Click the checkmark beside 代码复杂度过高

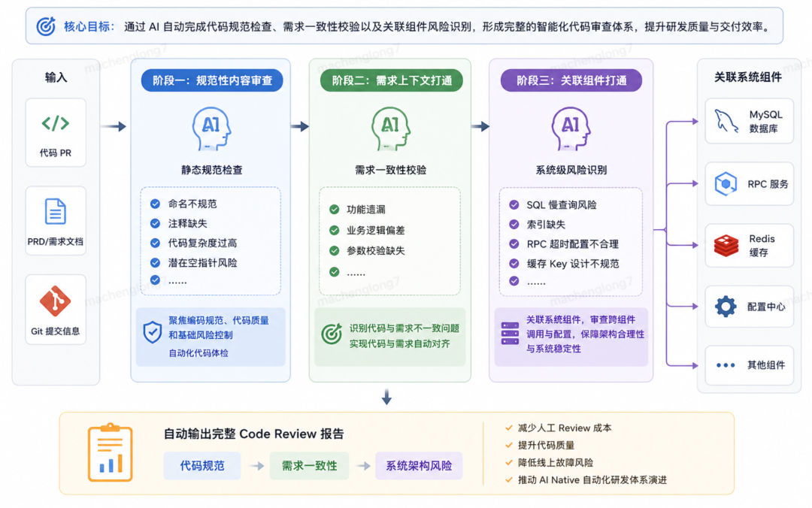point(155,243)
